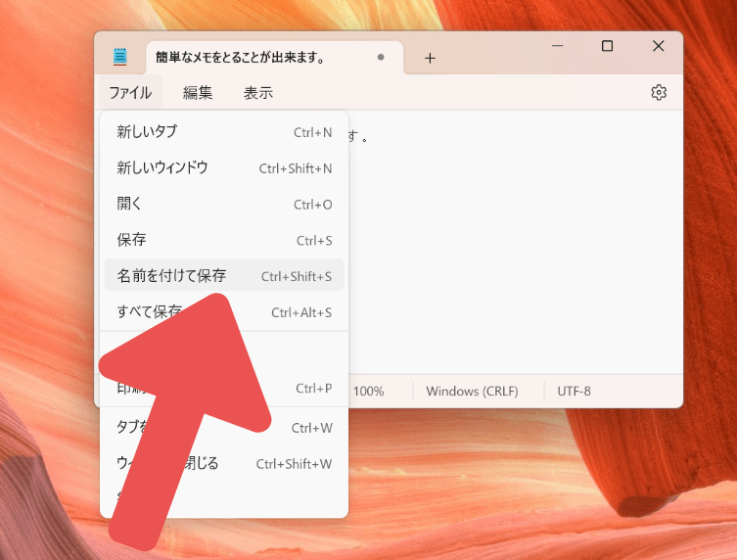Open the 表示 menu
Screen dimensions: 737x560
[258, 92]
